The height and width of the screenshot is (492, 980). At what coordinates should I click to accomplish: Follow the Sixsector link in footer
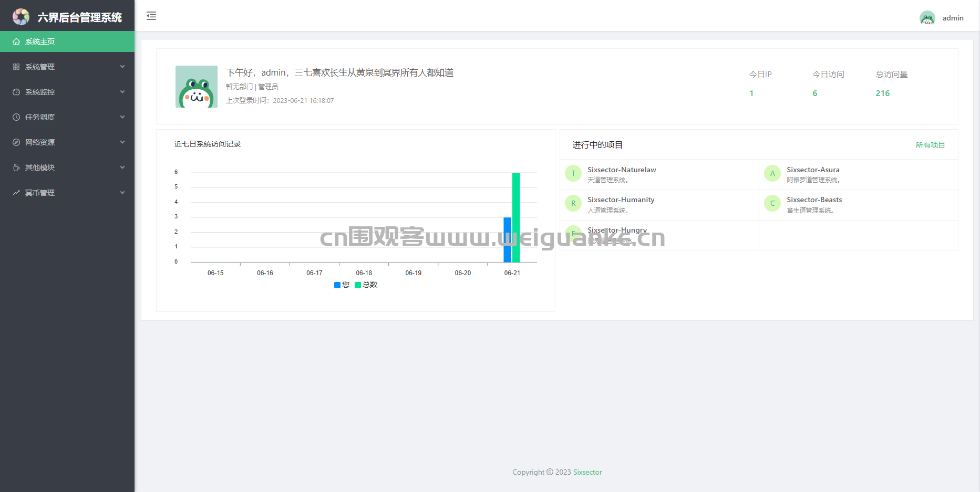coord(587,472)
